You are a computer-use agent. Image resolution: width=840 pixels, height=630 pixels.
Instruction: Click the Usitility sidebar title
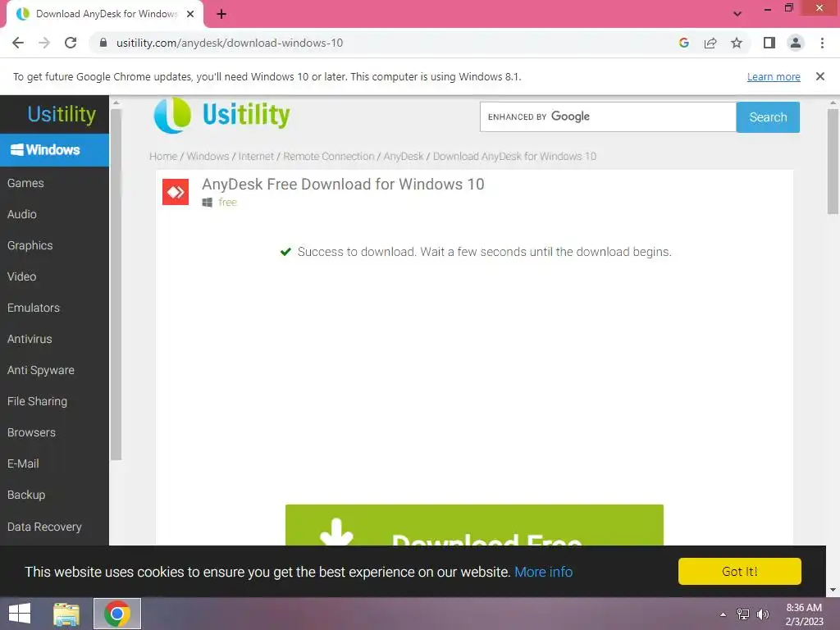[x=62, y=114]
